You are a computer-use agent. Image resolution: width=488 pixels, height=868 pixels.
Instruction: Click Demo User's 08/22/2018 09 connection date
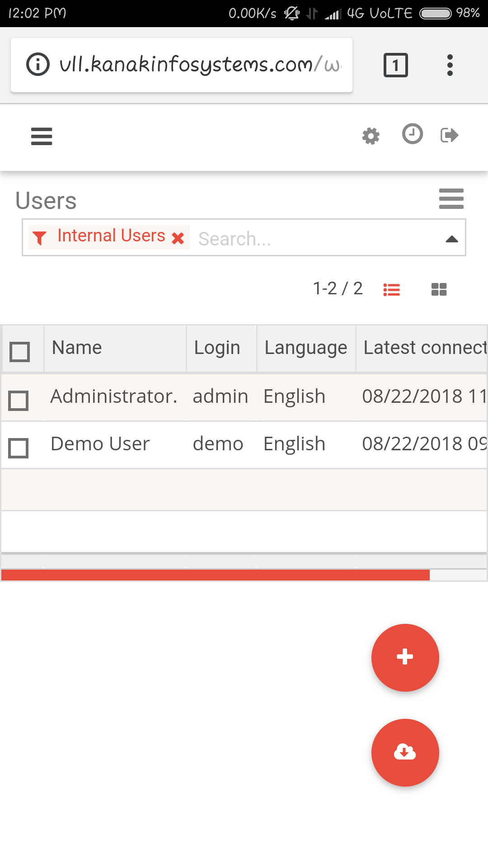pyautogui.click(x=424, y=444)
